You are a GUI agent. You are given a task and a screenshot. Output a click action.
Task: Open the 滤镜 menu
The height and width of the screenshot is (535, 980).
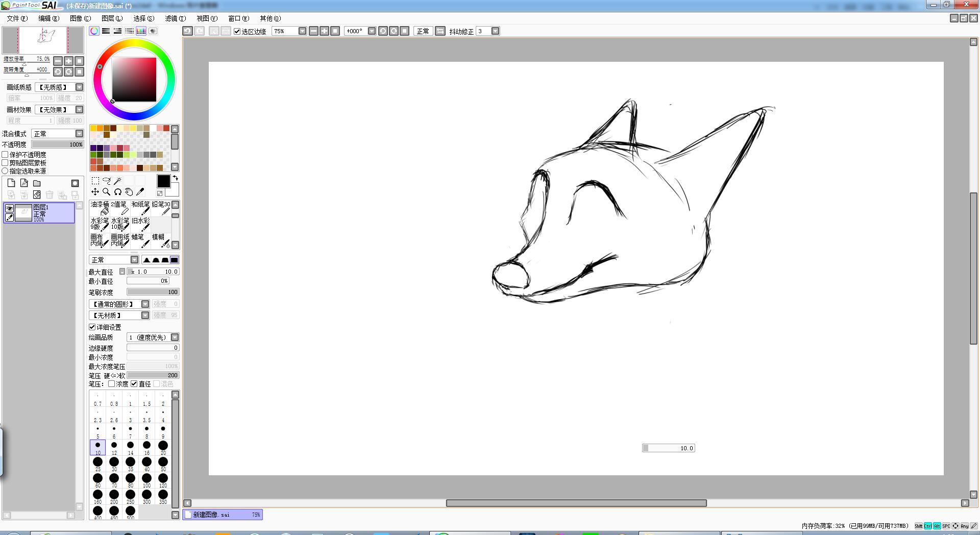pos(175,18)
